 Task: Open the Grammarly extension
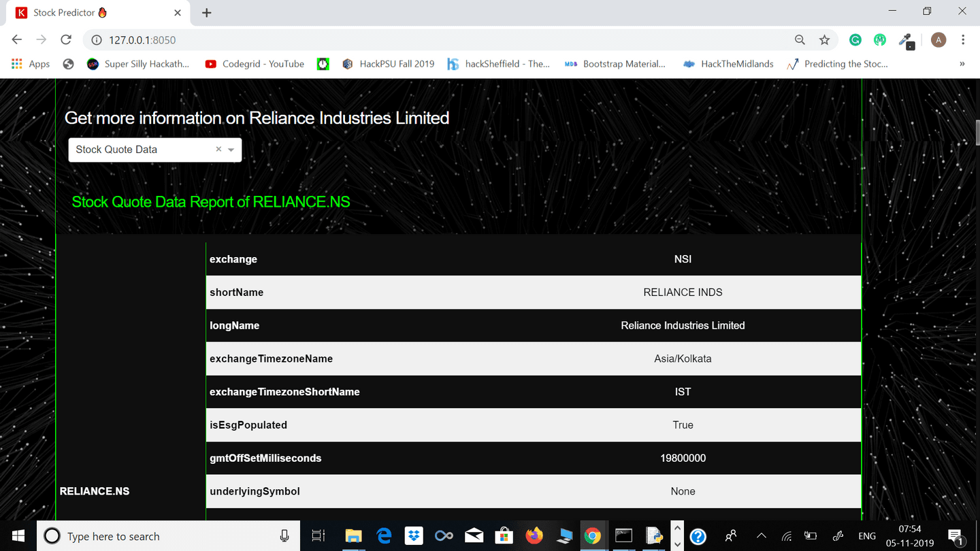point(855,40)
